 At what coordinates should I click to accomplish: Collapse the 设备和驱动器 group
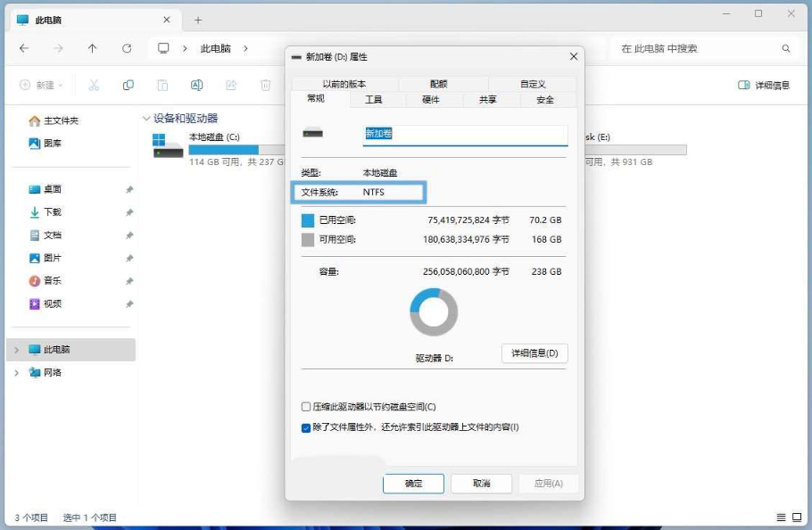145,117
